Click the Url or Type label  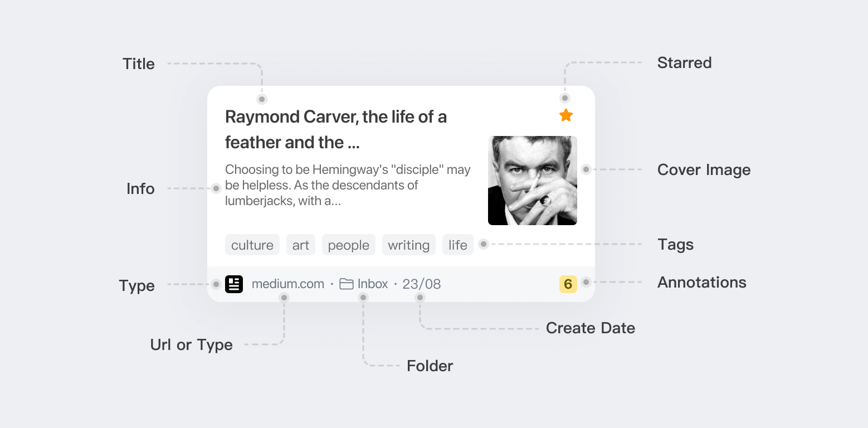pyautogui.click(x=192, y=345)
